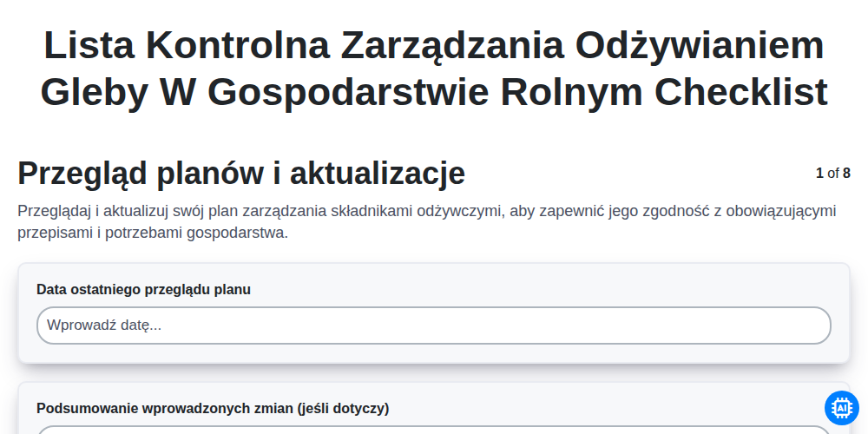Focus the summary text field below Podsumowanie label

coord(434,431)
